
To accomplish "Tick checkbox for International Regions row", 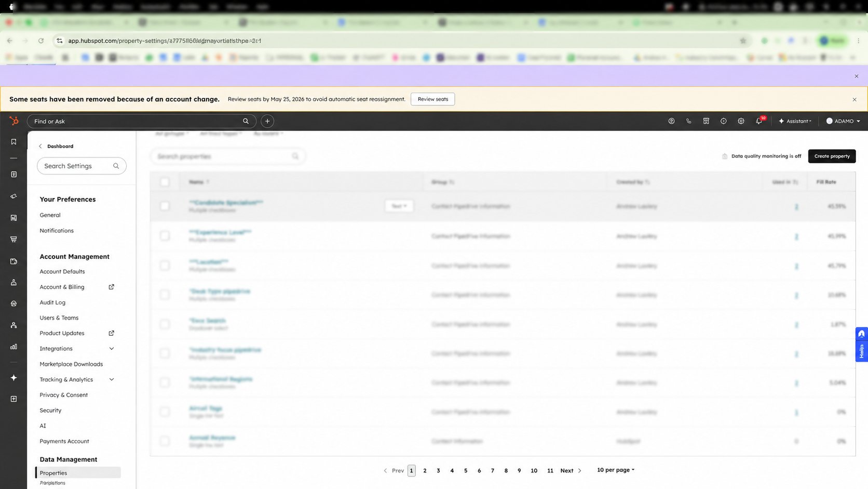I will 165,382.
